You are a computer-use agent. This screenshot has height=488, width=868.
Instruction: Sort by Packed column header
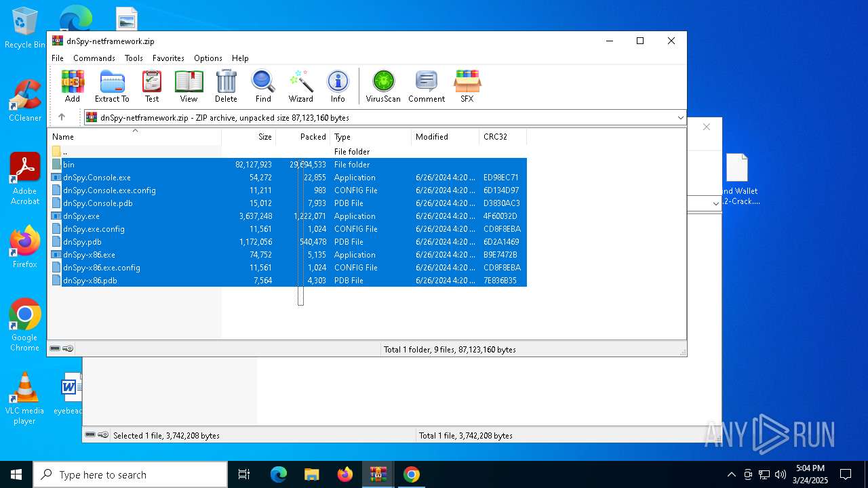pyautogui.click(x=303, y=136)
